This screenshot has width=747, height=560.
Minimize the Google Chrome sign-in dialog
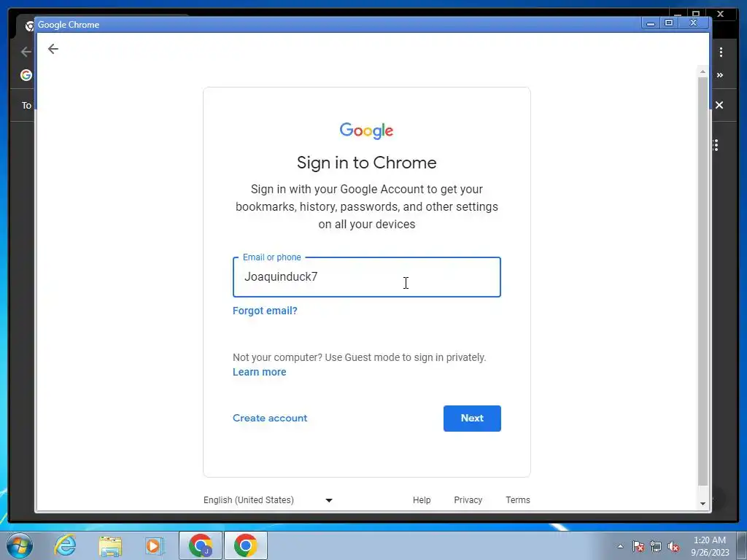650,23
